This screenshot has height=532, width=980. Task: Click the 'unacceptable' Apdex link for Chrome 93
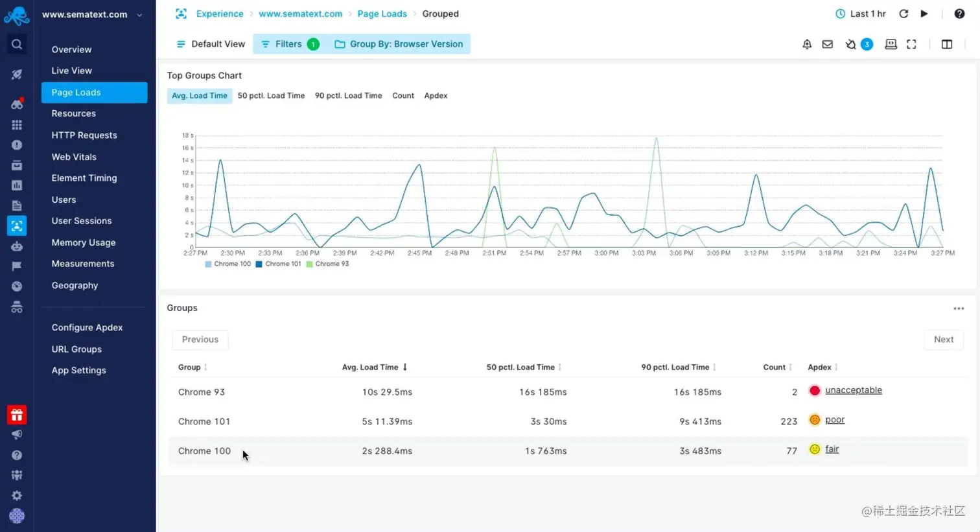[x=854, y=390]
